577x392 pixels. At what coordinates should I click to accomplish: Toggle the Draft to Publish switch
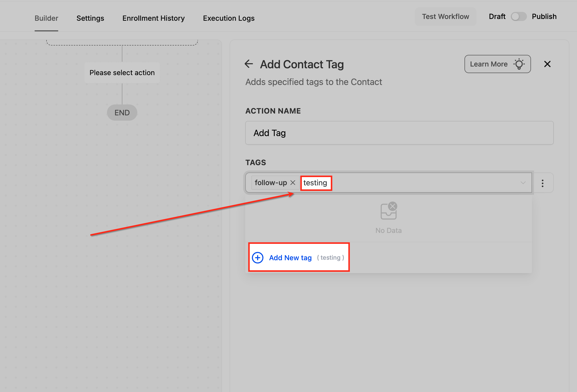[x=518, y=17]
